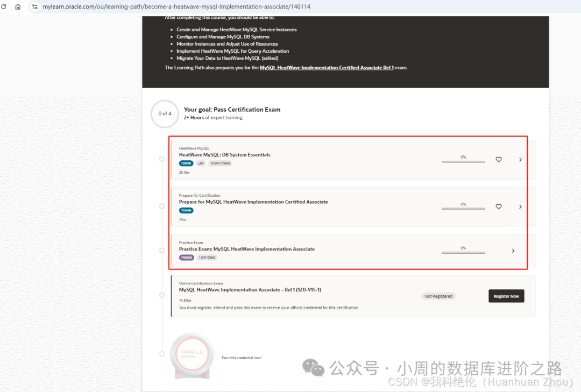Click the 1 Skill Check tag
The image size is (581, 392).
pyautogui.click(x=207, y=258)
